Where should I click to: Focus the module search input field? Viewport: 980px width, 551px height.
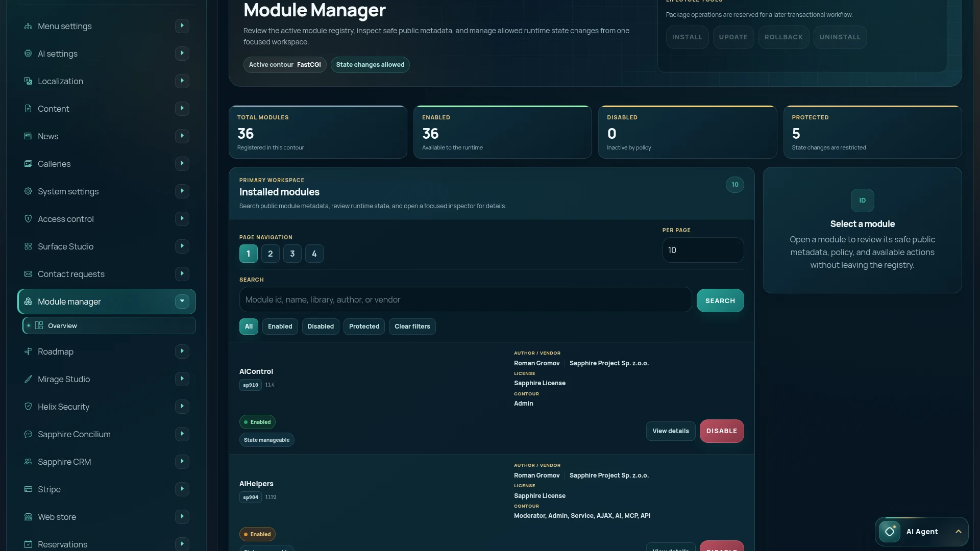pyautogui.click(x=465, y=299)
